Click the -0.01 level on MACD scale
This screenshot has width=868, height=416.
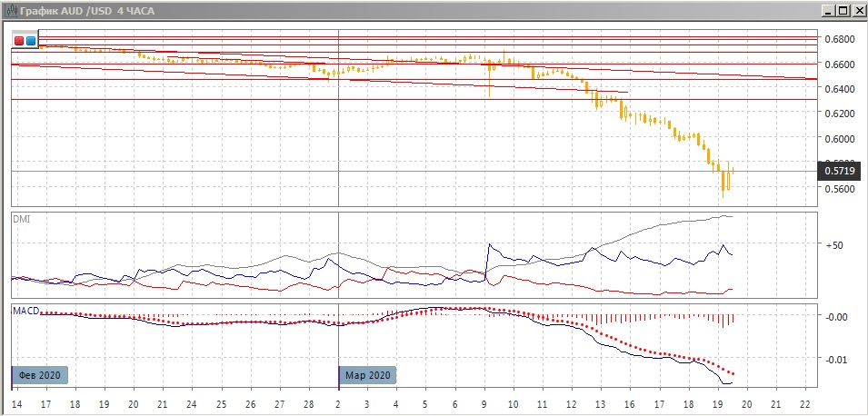[x=836, y=360]
